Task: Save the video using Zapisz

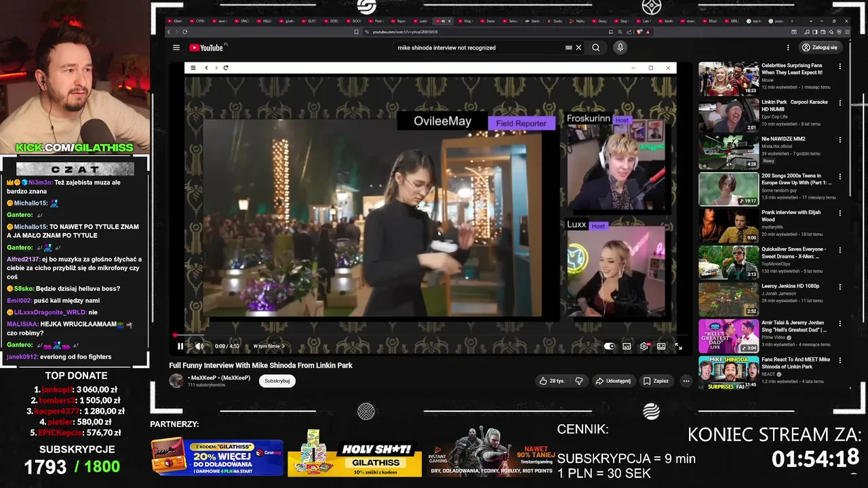Action: tap(656, 381)
